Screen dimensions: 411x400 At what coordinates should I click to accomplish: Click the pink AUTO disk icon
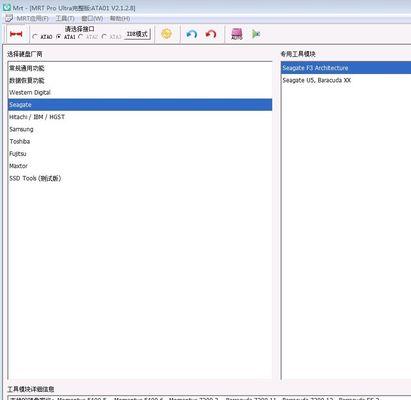click(x=237, y=34)
